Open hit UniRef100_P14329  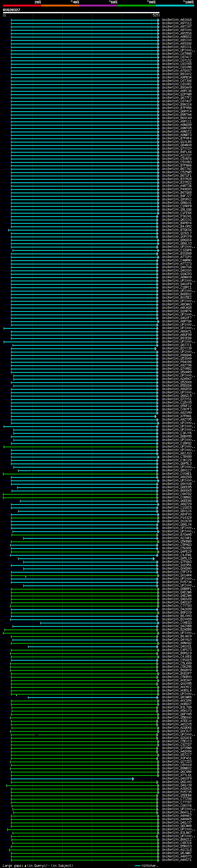(x=176, y=518)
